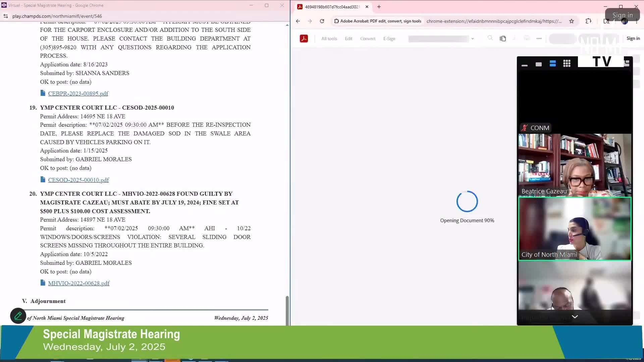Viewport: 644px width, 362px height.
Task: Click the Application date: 10/5/2022 line
Action: (x=74, y=254)
